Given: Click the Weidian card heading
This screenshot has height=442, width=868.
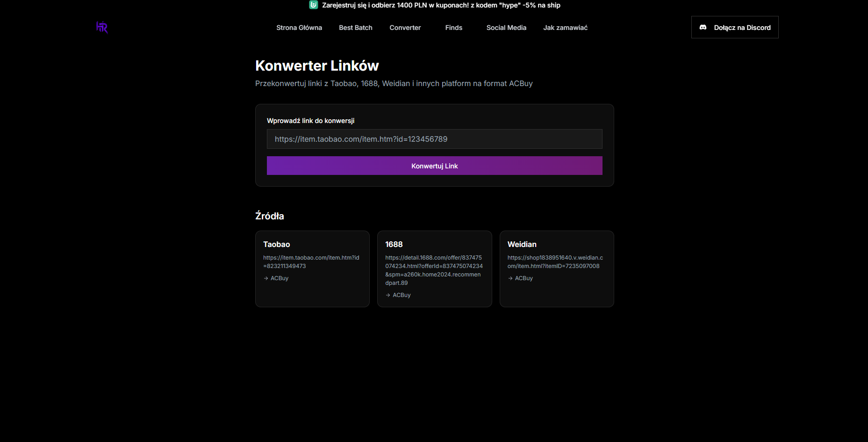Looking at the screenshot, I should pyautogui.click(x=522, y=244).
